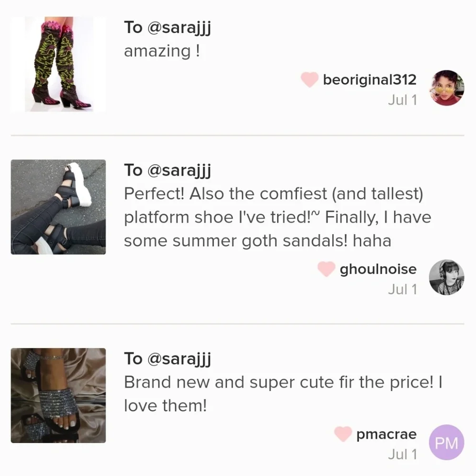
Task: Tap the Jul 1 date under ghoulnoise
Action: coord(403,289)
